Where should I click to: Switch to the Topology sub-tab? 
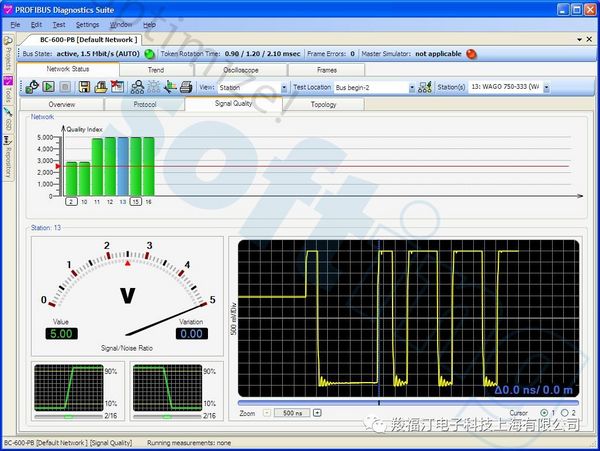point(323,104)
